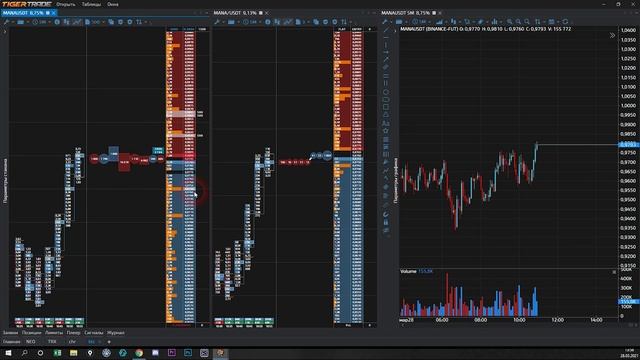Screen dimensions: 640x360
Task: Open Premiere Pro from the taskbar
Action: (x=171, y=353)
